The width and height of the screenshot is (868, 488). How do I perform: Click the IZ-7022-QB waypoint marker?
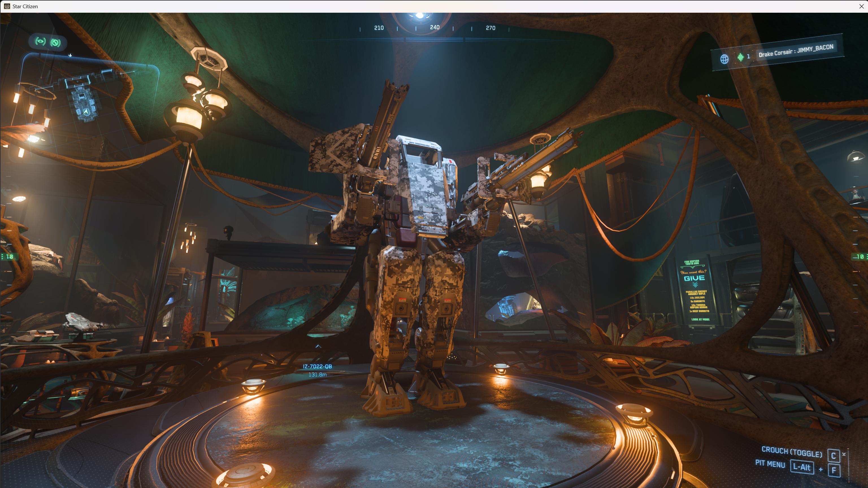(317, 366)
